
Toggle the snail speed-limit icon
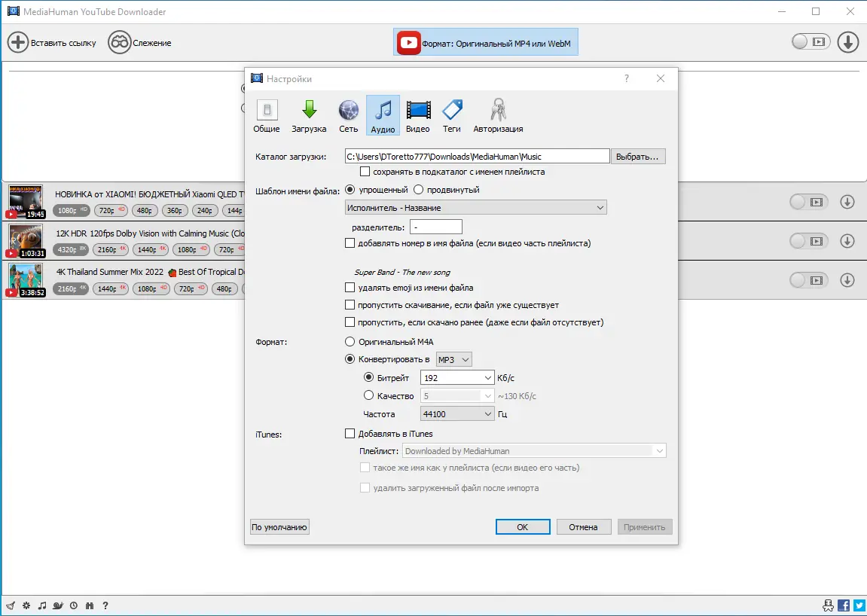(x=58, y=605)
